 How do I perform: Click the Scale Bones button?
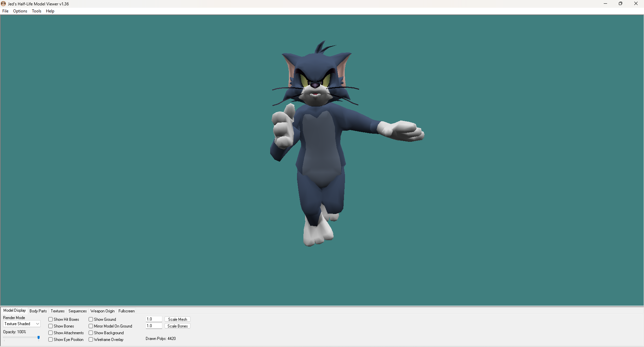[x=178, y=326]
